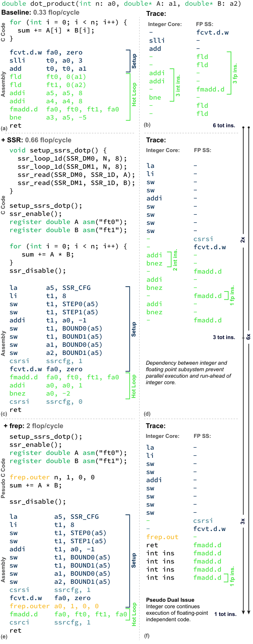The height and width of the screenshot is (644, 253).
Task: Click the 'Integer core continues execution' description
Action: click(177, 613)
